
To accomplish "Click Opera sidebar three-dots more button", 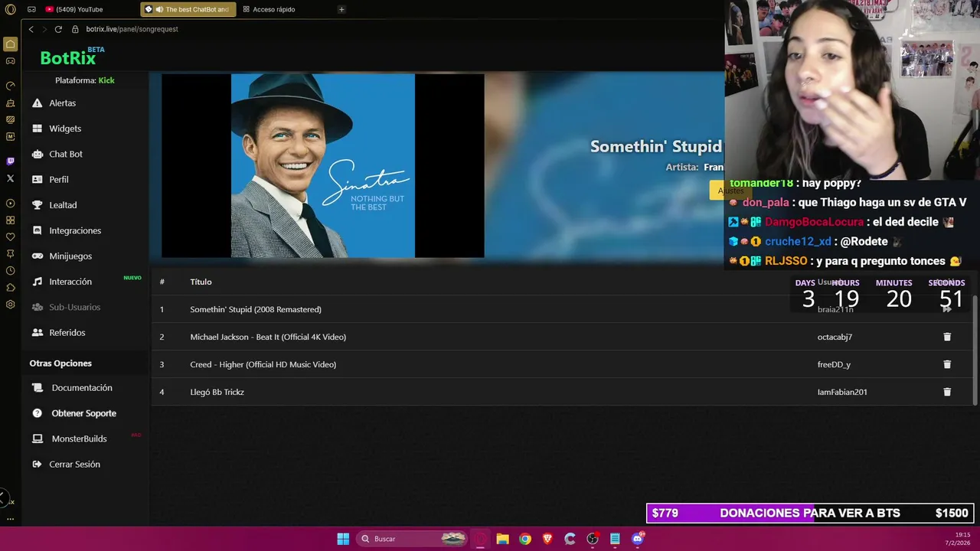I will point(10,519).
